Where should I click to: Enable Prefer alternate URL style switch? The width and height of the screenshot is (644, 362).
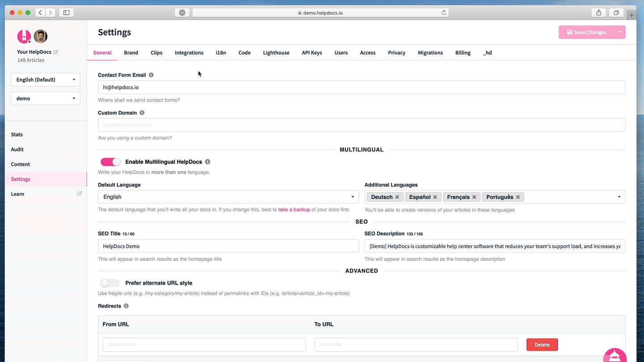110,283
